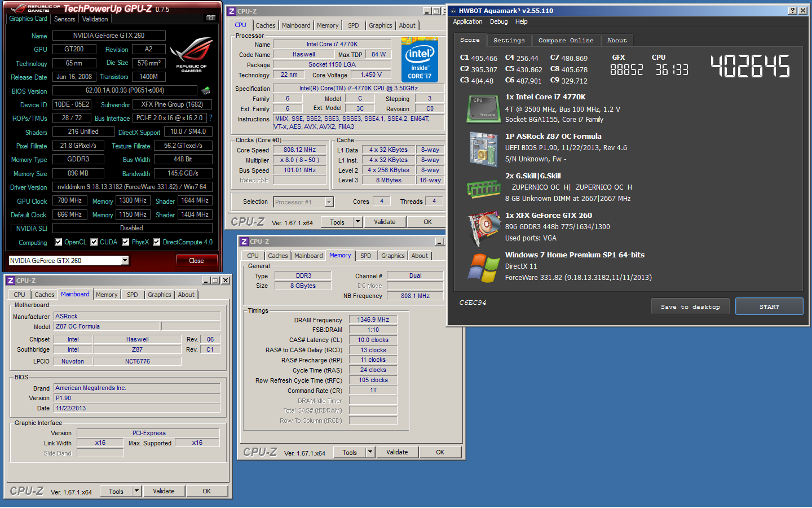Screen dimensions: 812x508
Task: Click the graphics card icon beside XFX GeForce GTX 260
Action: [483, 228]
